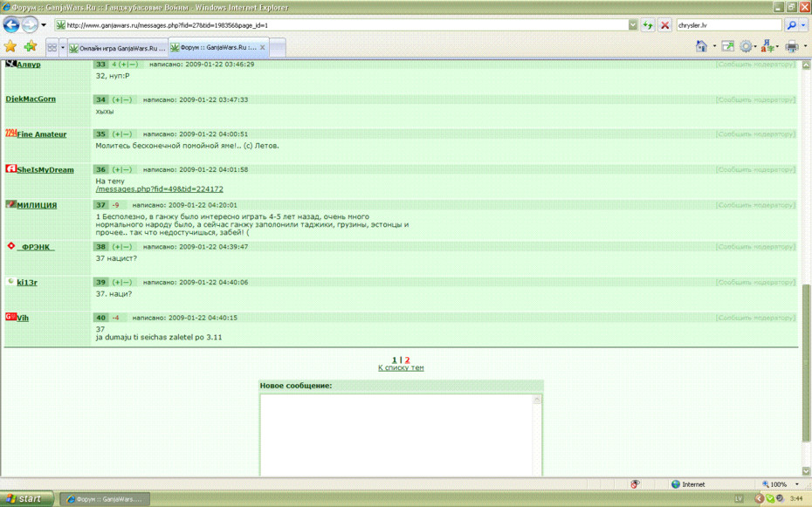Open _ФРЭНК_ user profile
812x507 pixels.
36,247
